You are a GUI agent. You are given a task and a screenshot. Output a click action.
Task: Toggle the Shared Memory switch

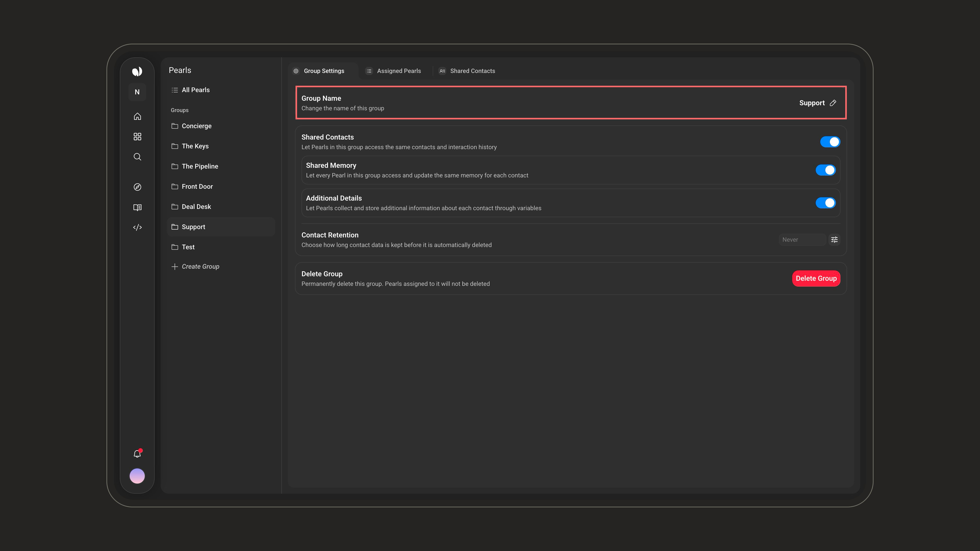coord(826,170)
